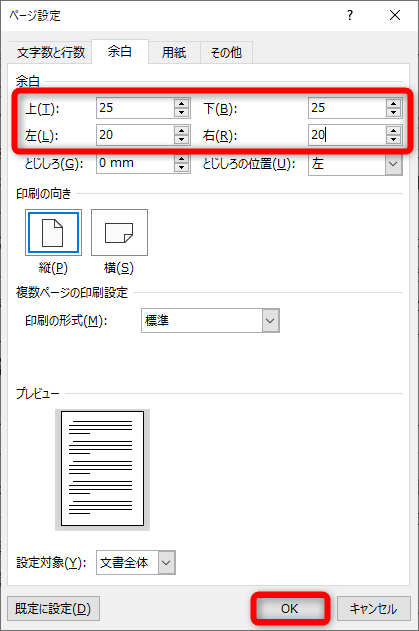This screenshot has width=419, height=631.
Task: Click the とじしろ(G) gutter input field
Action: coord(135,163)
